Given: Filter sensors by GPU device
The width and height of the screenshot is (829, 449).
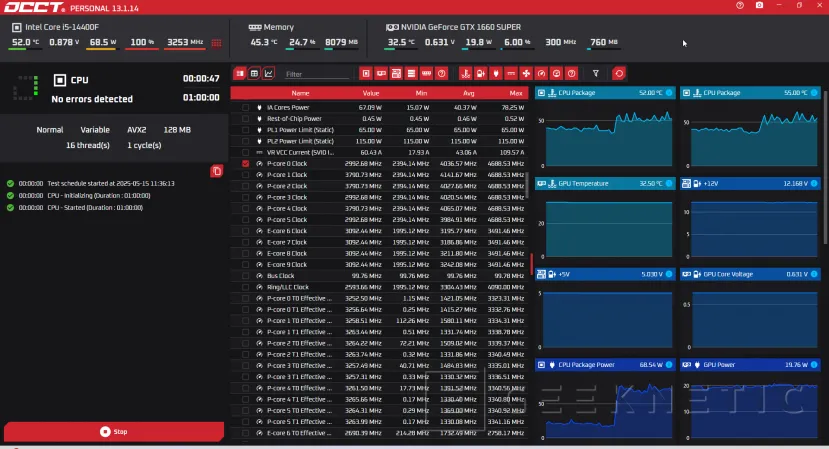Looking at the screenshot, I should (x=381, y=74).
